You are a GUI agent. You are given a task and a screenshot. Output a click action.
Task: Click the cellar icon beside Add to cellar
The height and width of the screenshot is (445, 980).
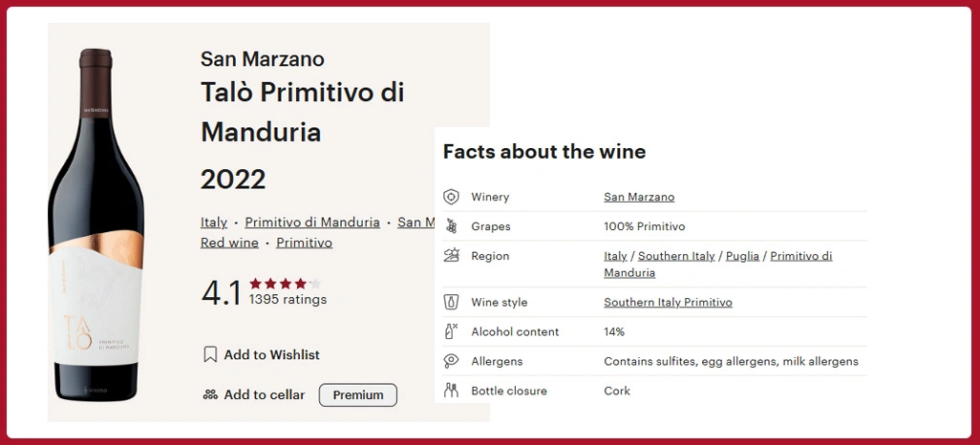[x=210, y=394]
